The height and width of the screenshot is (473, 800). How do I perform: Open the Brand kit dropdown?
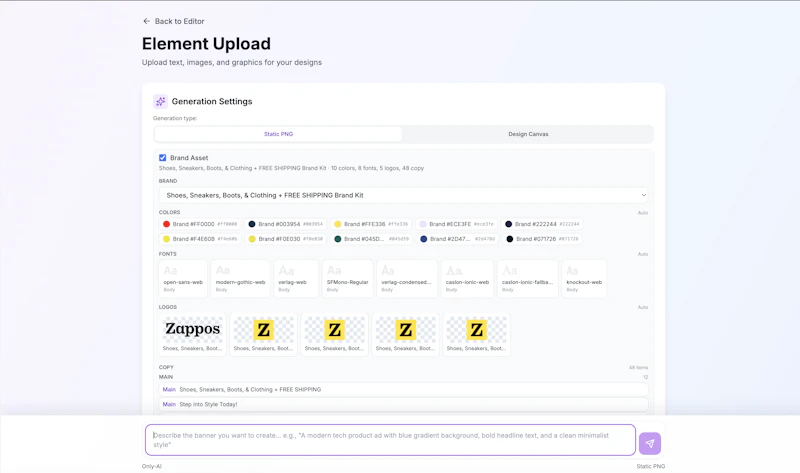click(x=403, y=195)
